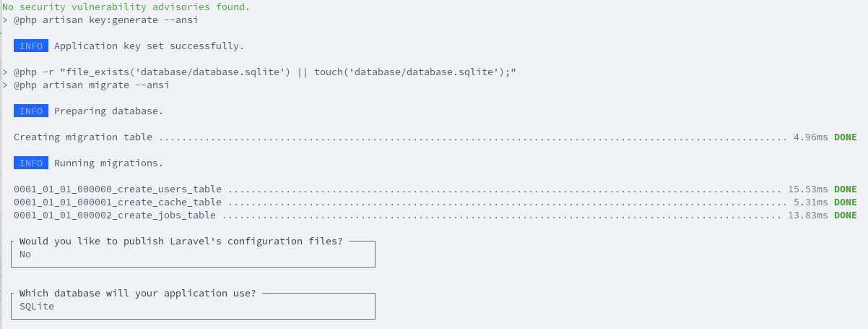Viewport: 868px width, 329px height.
Task: Click the '@php artisan key:generate --ansi' command line
Action: pos(100,20)
